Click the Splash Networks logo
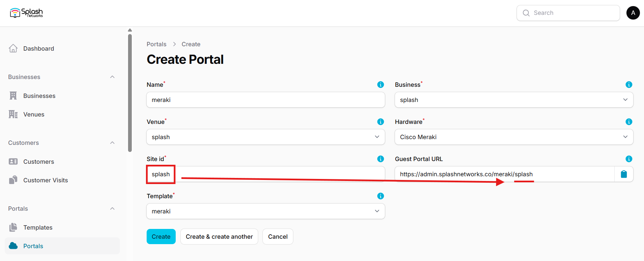Image resolution: width=644 pixels, height=261 pixels. pos(26,13)
